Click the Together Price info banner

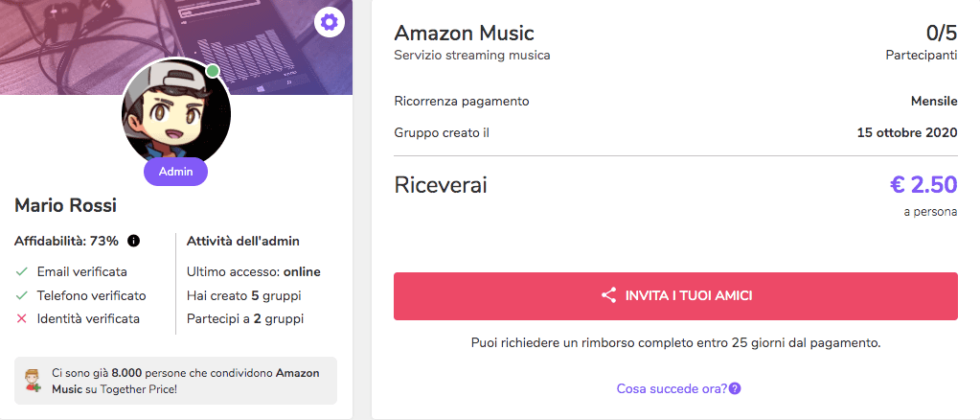pyautogui.click(x=175, y=381)
